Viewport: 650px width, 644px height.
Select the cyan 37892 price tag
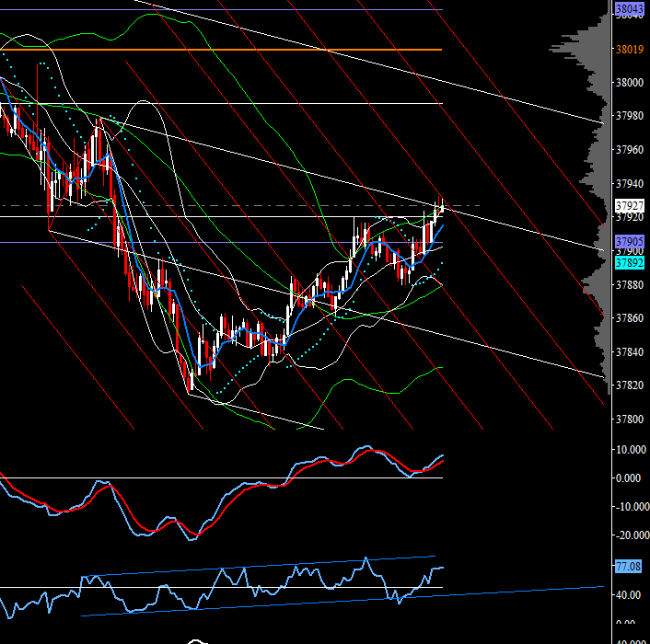(x=629, y=262)
